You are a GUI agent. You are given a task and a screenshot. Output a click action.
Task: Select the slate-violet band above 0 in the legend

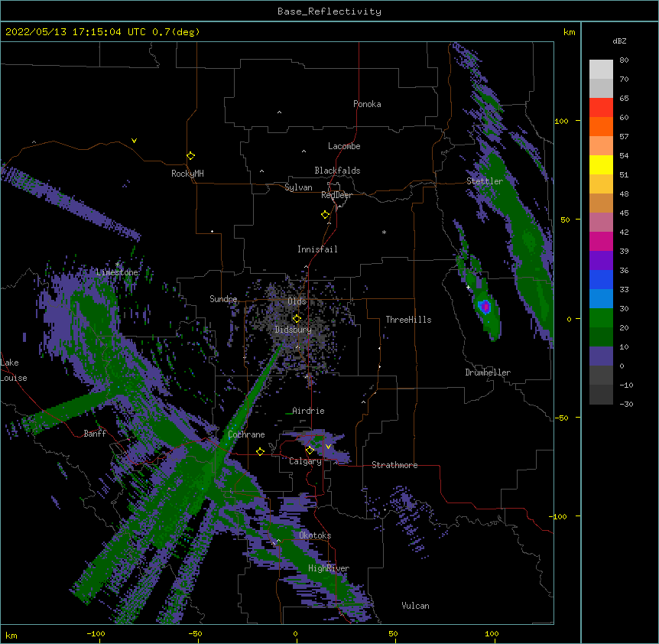coord(601,356)
